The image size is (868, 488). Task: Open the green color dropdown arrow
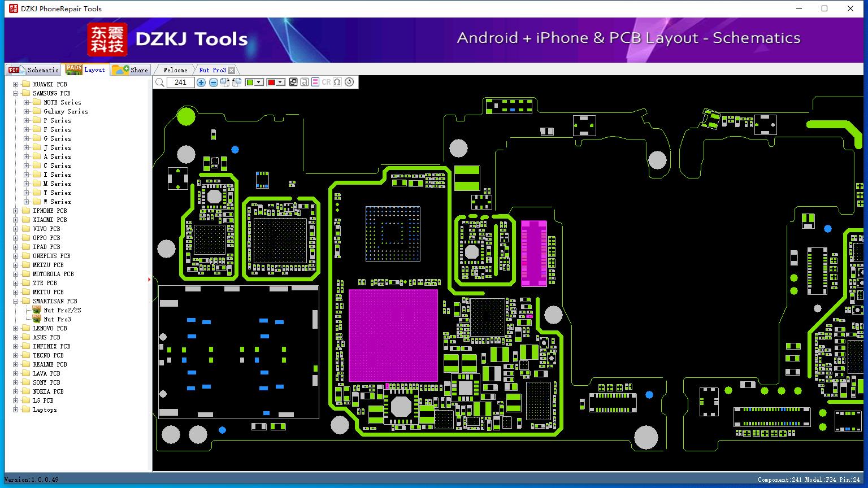259,82
